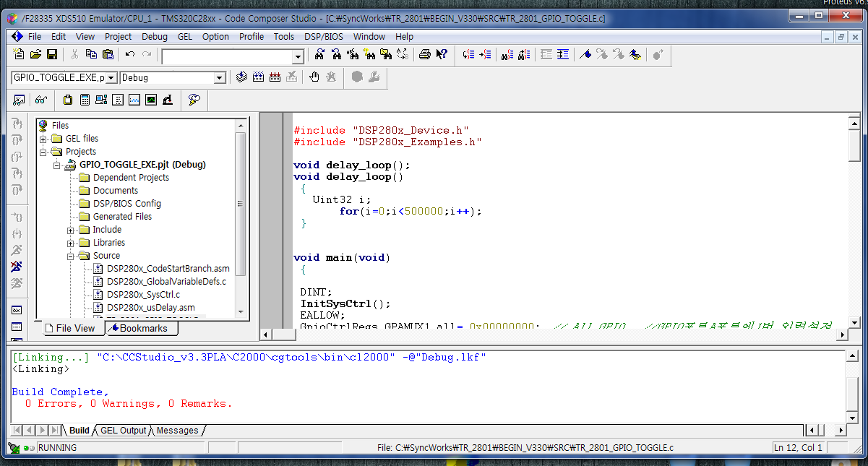
Task: Open the GEL menu
Action: pos(185,36)
